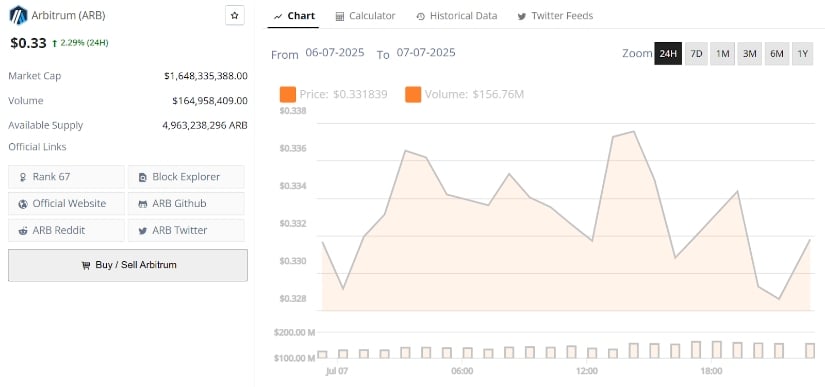Click the Rank 67 button
825x387 pixels.
coord(66,177)
